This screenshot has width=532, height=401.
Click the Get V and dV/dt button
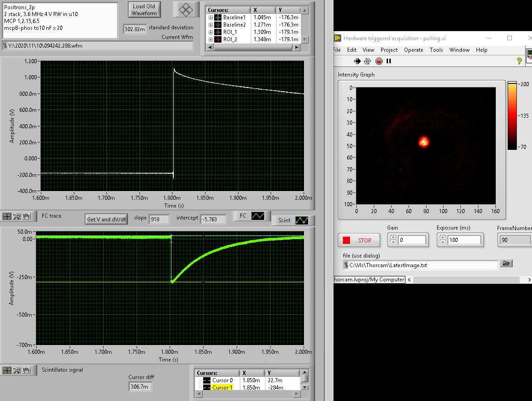pos(106,219)
